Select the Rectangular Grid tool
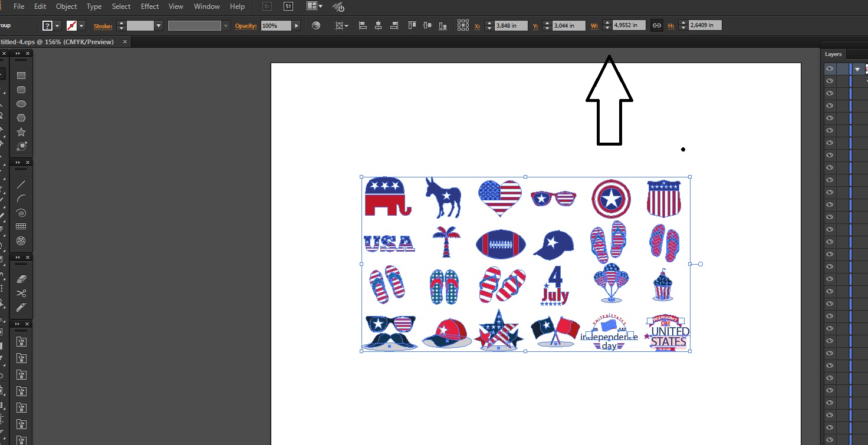The width and height of the screenshot is (868, 445). click(x=21, y=227)
